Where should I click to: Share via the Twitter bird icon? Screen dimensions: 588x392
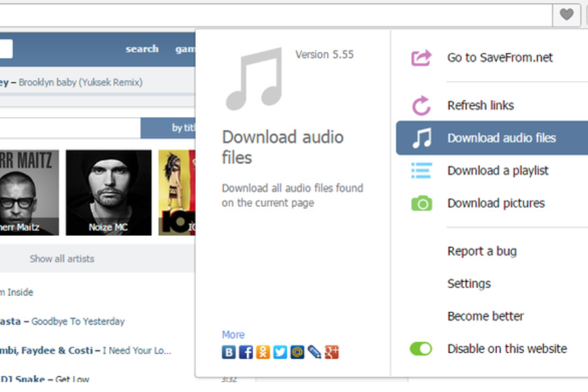(280, 352)
